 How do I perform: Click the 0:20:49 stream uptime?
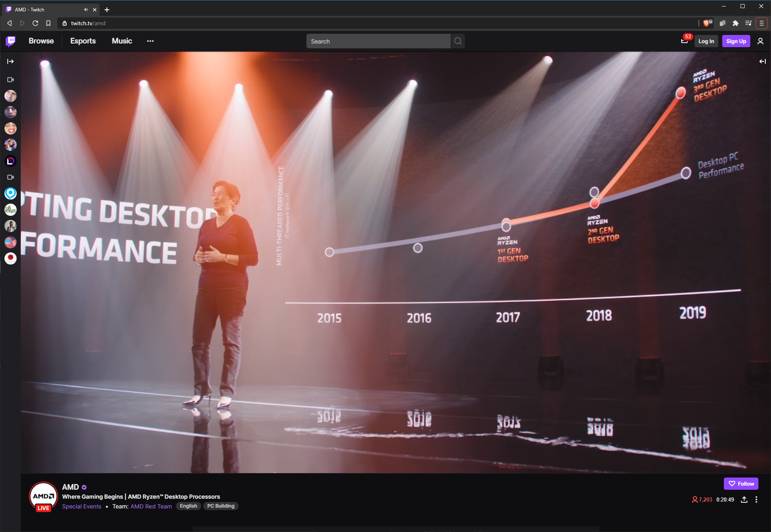point(725,499)
